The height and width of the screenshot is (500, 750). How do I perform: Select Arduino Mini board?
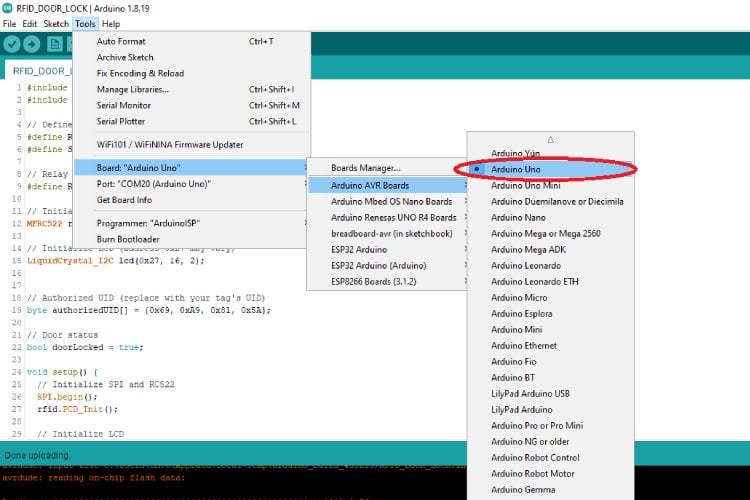551,330
